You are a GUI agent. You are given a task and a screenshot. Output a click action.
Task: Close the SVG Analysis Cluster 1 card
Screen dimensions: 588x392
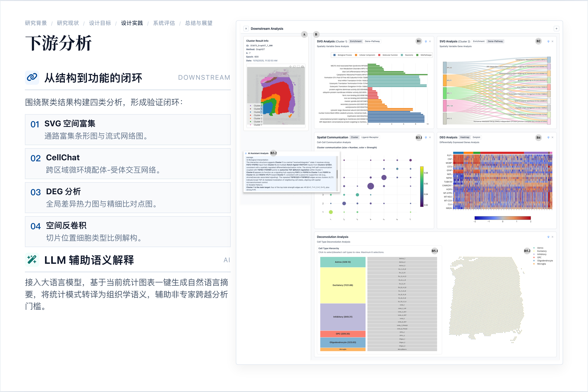[x=430, y=41]
